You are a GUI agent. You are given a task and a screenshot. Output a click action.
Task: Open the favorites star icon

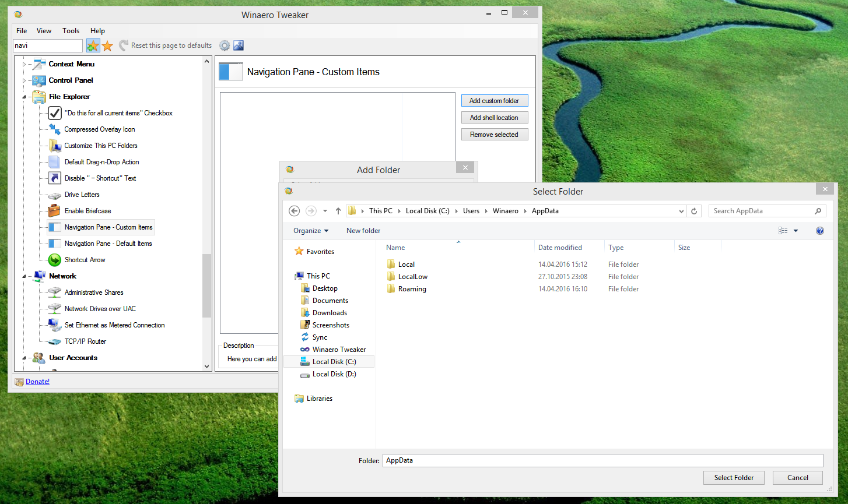tap(107, 45)
